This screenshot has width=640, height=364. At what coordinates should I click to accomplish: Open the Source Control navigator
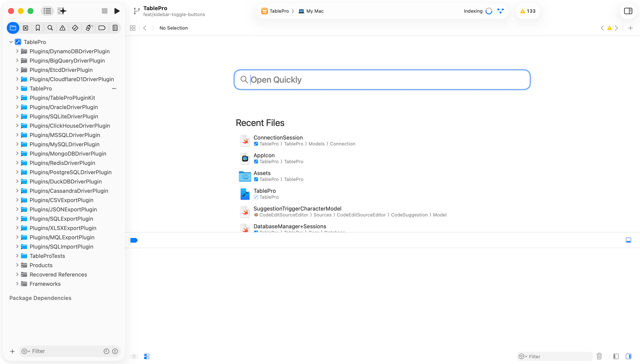point(26,28)
